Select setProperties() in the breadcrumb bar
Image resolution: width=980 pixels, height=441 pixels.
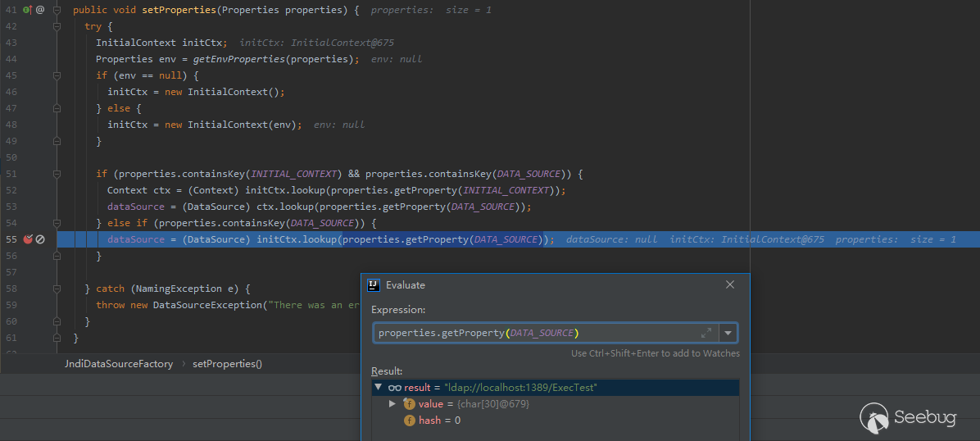point(227,364)
